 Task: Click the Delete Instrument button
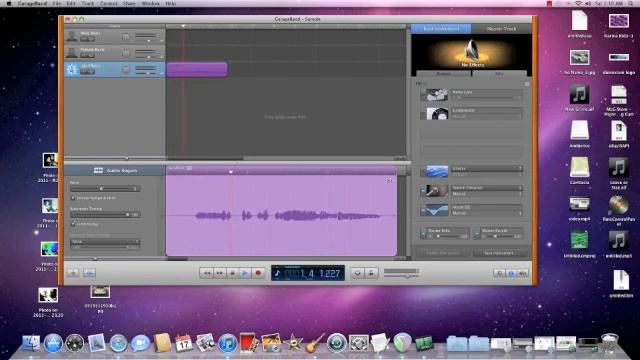[x=443, y=253]
